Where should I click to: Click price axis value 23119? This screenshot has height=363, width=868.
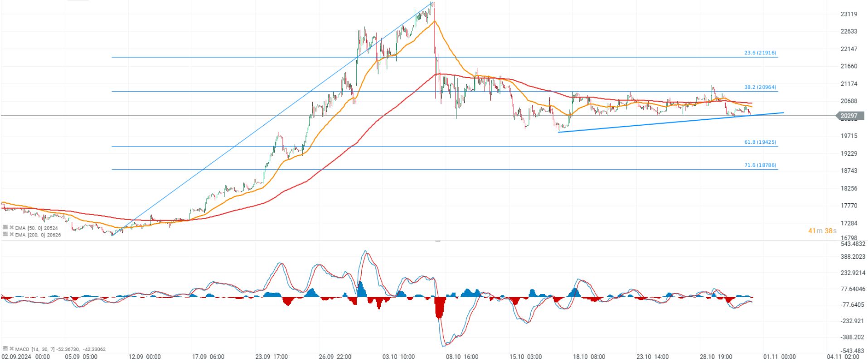click(849, 14)
